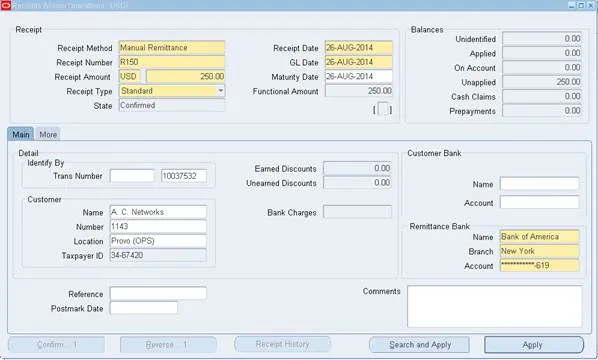Click Remittance Bank Name field Bank of America

(x=540, y=237)
